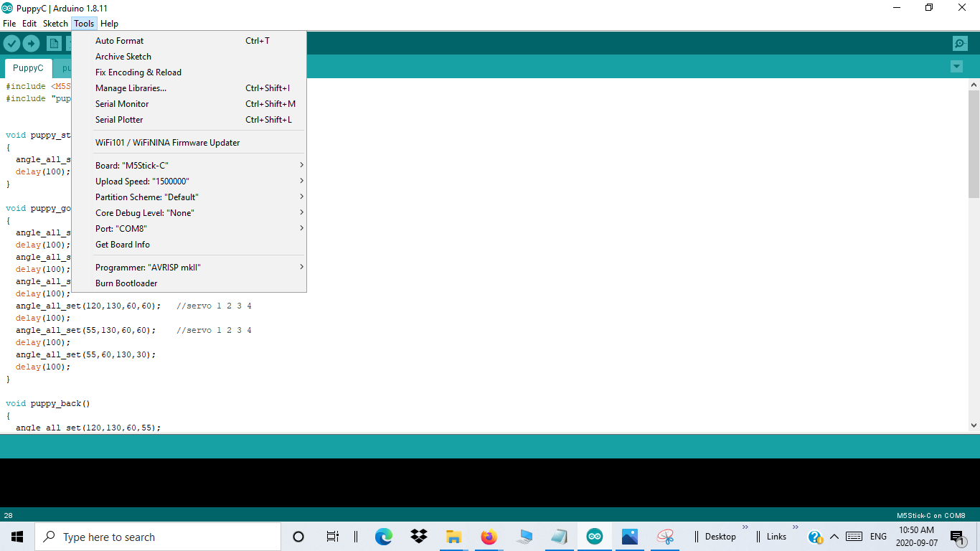The image size is (980, 551).
Task: Open Task View icon on taskbar
Action: (x=332, y=537)
